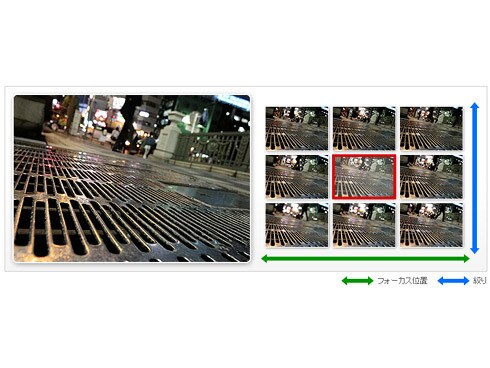Select the bottom-left thumbnail in the grid

click(297, 225)
